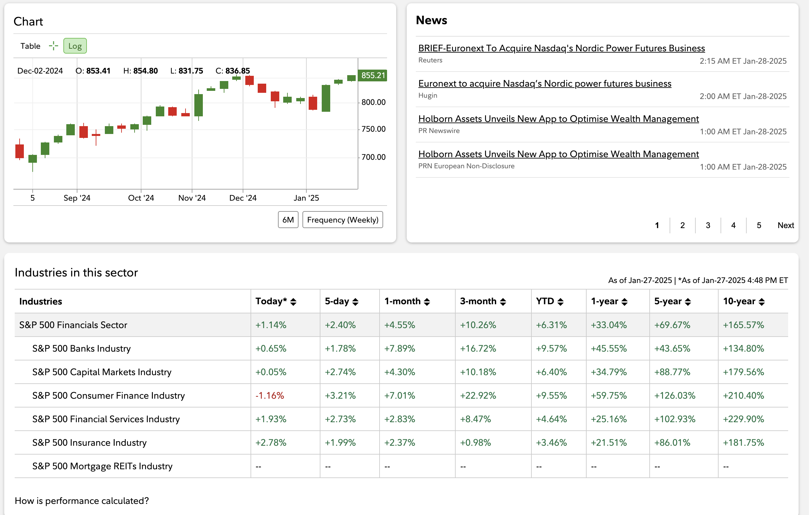812x515 pixels.
Task: Open How is performance calculated link
Action: click(82, 501)
